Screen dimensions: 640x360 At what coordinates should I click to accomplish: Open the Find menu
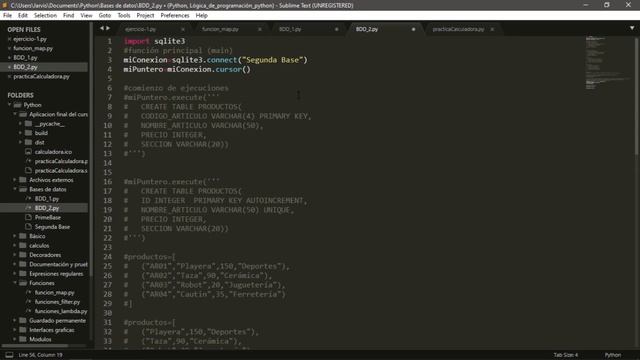(x=68, y=16)
